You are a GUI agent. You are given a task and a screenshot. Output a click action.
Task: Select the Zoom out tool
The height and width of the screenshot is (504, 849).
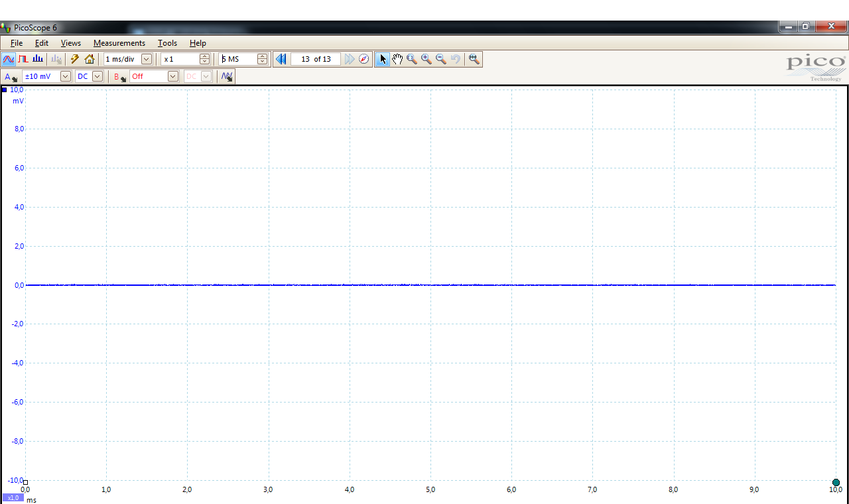[x=441, y=59]
